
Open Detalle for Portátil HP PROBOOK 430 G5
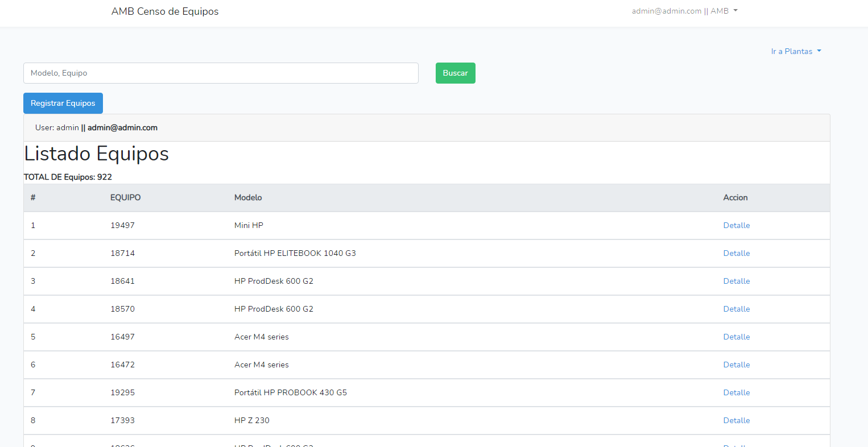coord(736,392)
